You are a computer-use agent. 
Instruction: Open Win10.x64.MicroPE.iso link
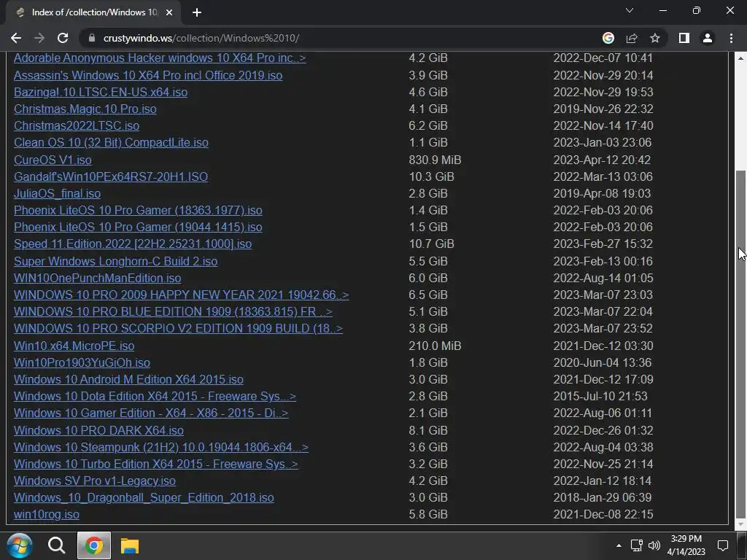pos(74,346)
